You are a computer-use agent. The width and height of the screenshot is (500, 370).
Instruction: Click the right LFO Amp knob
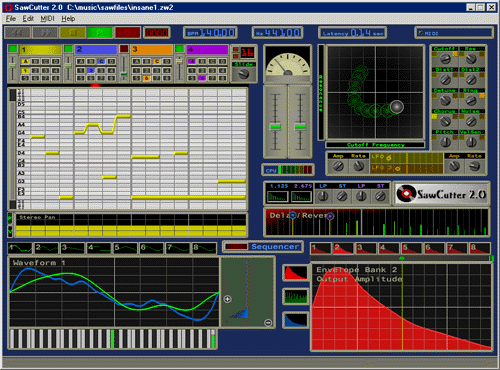454,166
